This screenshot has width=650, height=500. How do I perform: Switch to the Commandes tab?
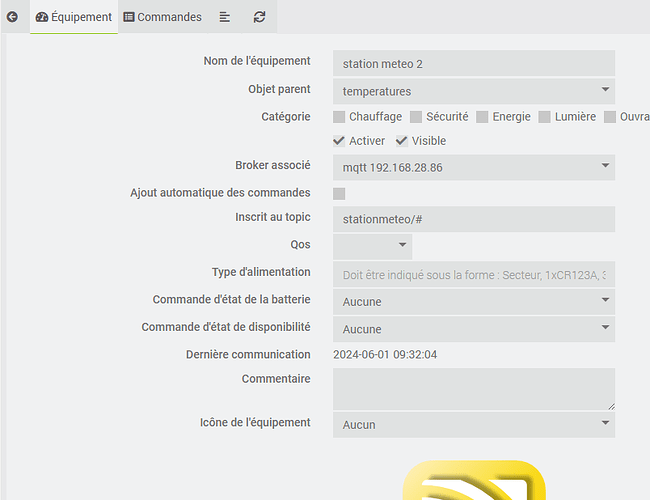(162, 17)
